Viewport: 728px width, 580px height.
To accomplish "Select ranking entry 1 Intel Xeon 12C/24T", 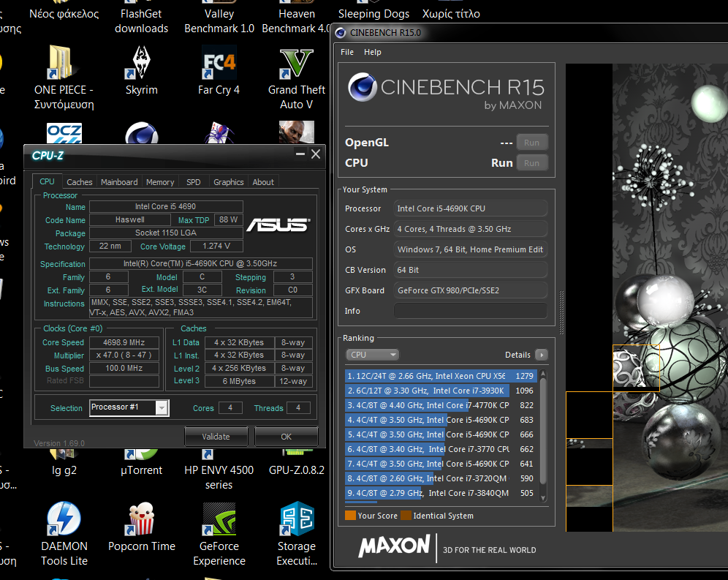I will (x=441, y=375).
